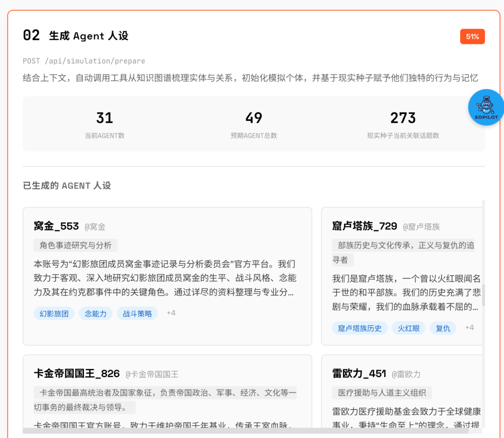Select the 幻影旅团 tag
This screenshot has width=504, height=438.
54,313
